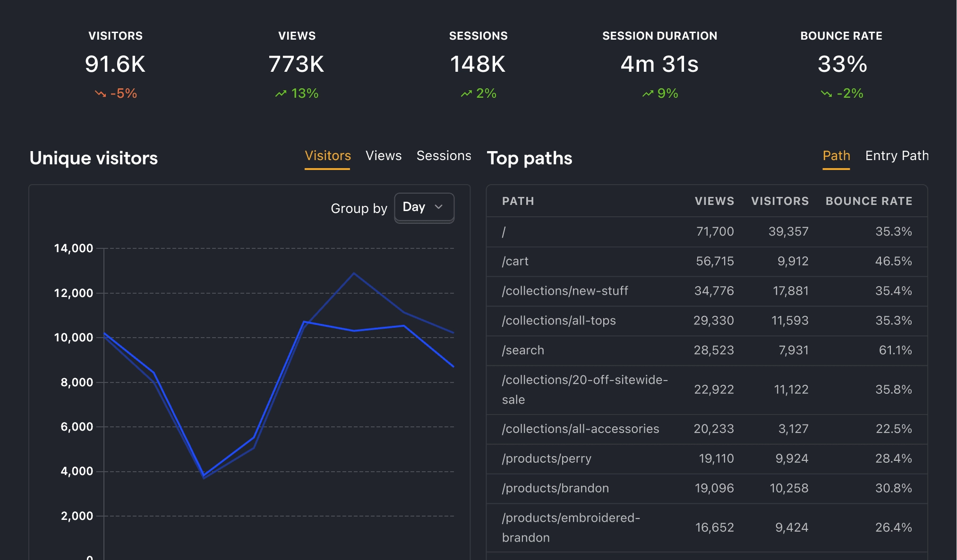Switch chart to the Views tab
Image resolution: width=957 pixels, height=560 pixels.
(383, 156)
